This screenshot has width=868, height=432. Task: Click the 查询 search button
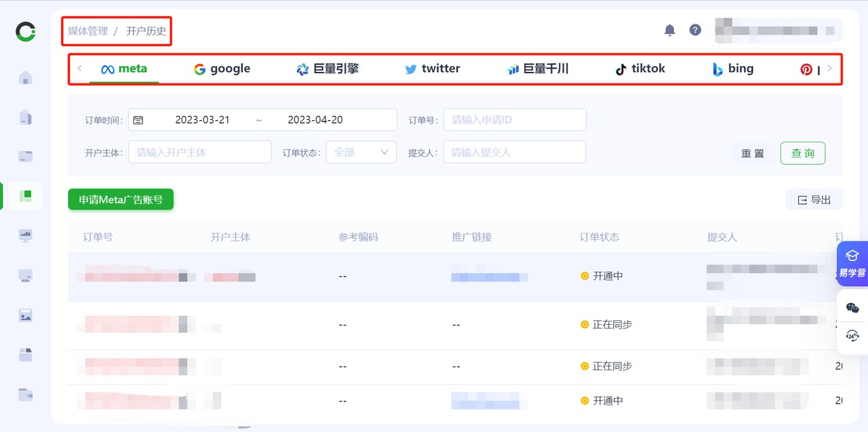pos(802,153)
